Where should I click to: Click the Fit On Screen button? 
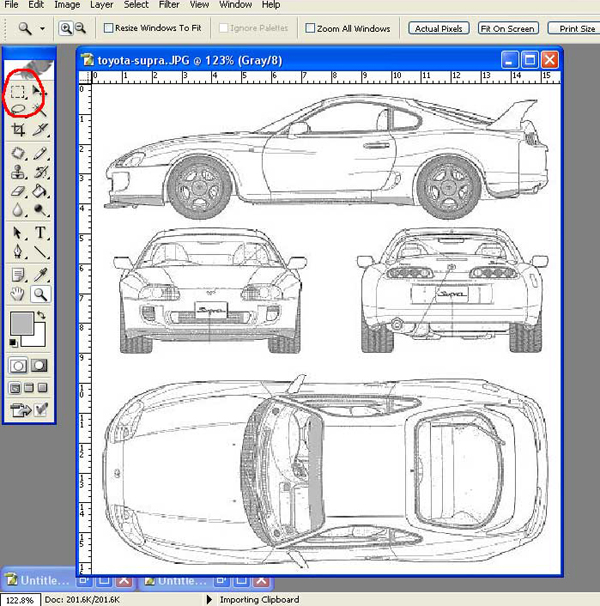(x=508, y=28)
